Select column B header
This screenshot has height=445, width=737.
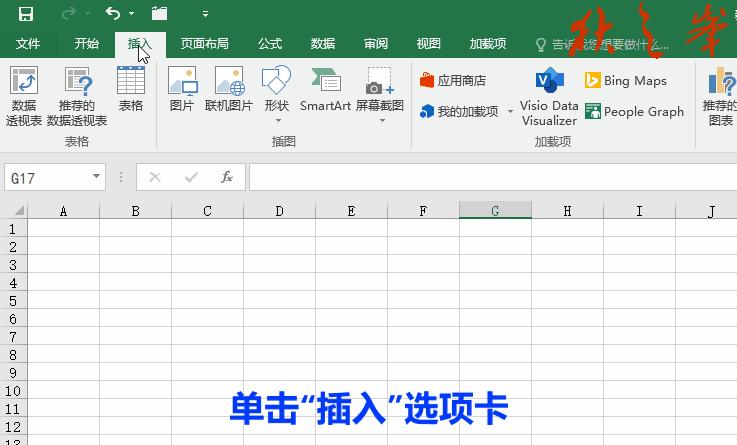pyautogui.click(x=135, y=211)
